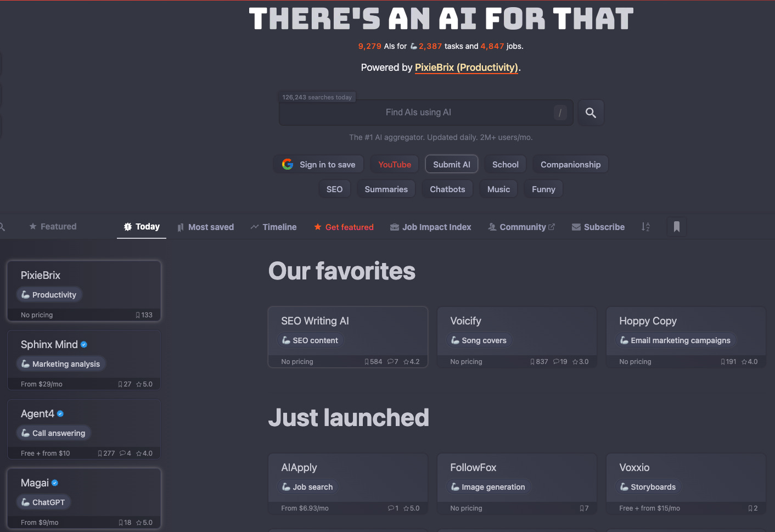The image size is (775, 532).
Task: Open the Hoppy Copy card title
Action: [x=648, y=321]
